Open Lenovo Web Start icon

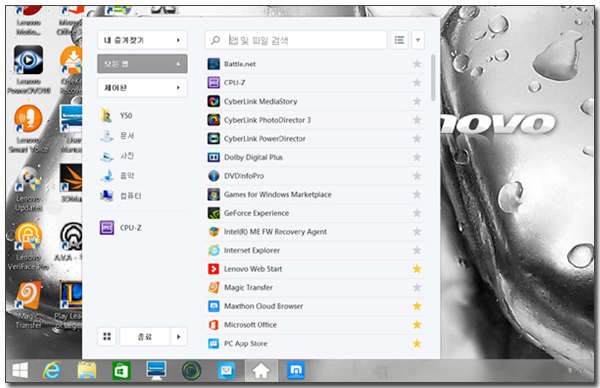point(214,269)
